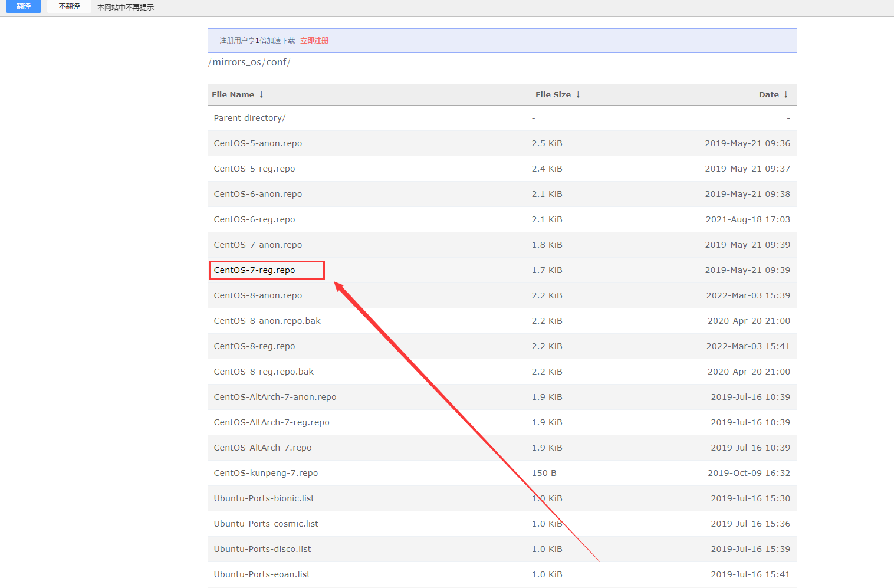The image size is (894, 588).
Task: Open the 立即注册 register link
Action: click(314, 41)
